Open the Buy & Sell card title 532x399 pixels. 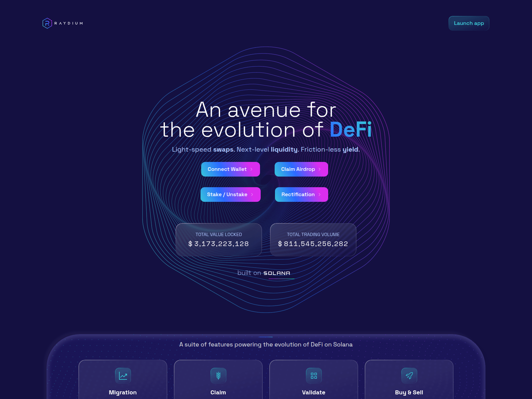coord(409,392)
